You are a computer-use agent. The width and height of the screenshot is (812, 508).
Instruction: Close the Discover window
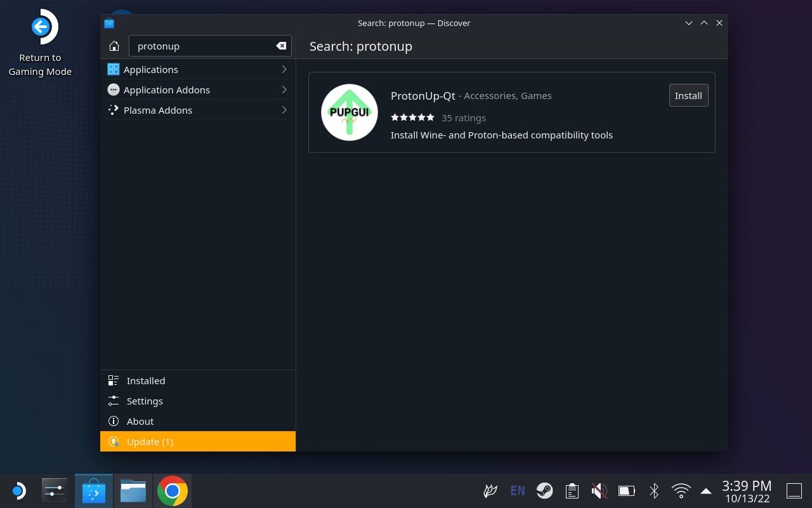(719, 23)
